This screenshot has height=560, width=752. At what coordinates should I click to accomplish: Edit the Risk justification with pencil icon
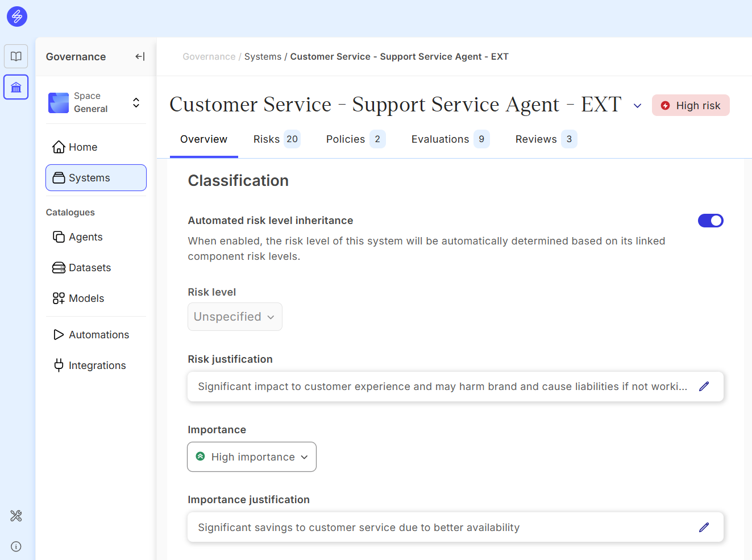pos(704,387)
